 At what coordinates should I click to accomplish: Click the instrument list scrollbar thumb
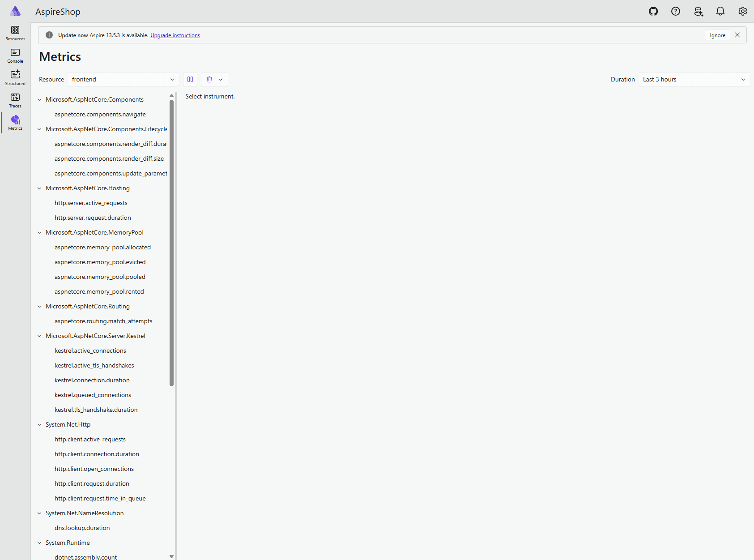(x=171, y=243)
